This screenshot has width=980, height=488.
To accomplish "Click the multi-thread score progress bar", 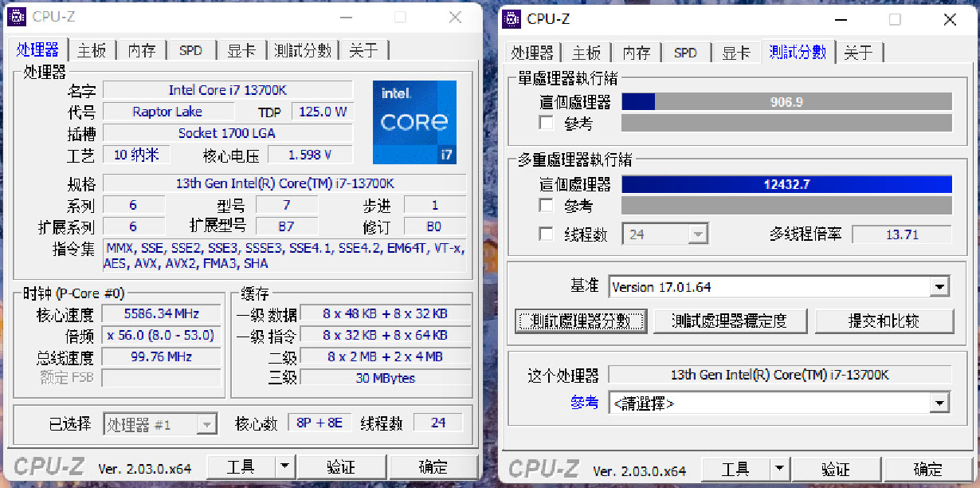I will 787,183.
